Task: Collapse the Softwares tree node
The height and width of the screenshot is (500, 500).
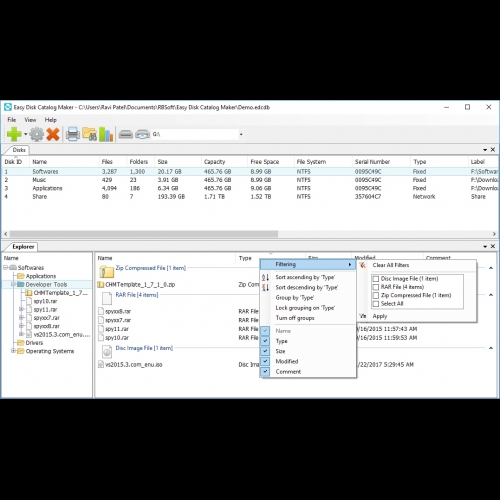Action: [6, 268]
